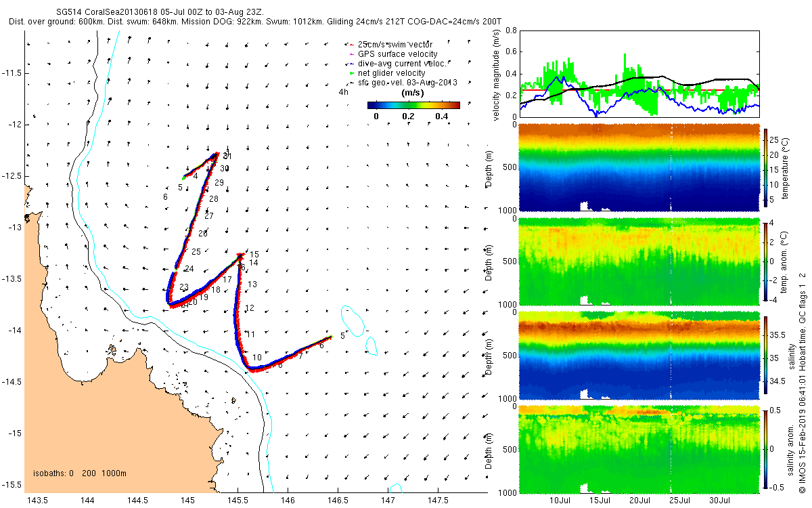The image size is (812, 508).
Task: Click day marker 31 at track end
Action: (227, 156)
